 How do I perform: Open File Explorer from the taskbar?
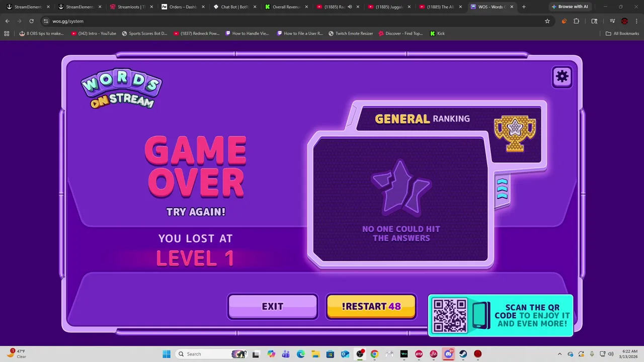[x=315, y=354]
